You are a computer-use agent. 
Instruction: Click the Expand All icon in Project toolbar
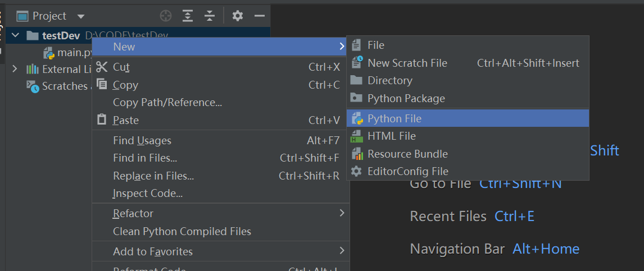click(188, 16)
